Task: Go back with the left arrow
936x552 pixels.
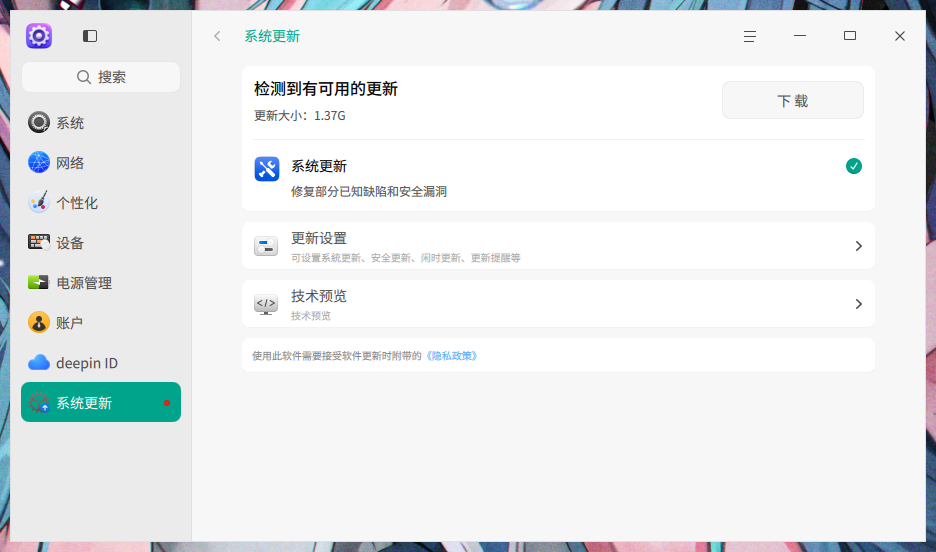Action: coord(217,36)
